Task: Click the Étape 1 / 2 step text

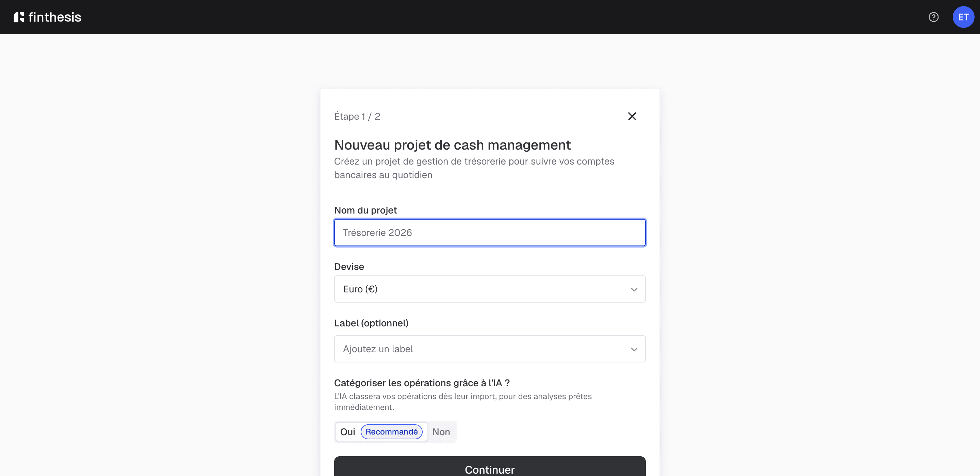Action: click(357, 116)
